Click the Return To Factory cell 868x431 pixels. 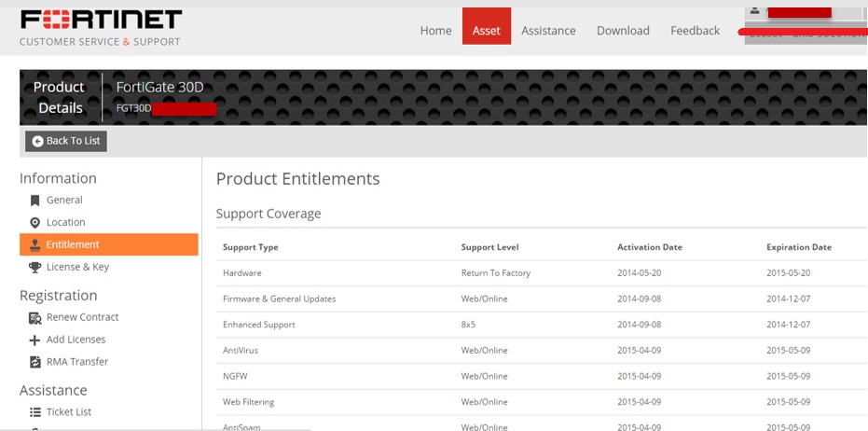click(495, 273)
